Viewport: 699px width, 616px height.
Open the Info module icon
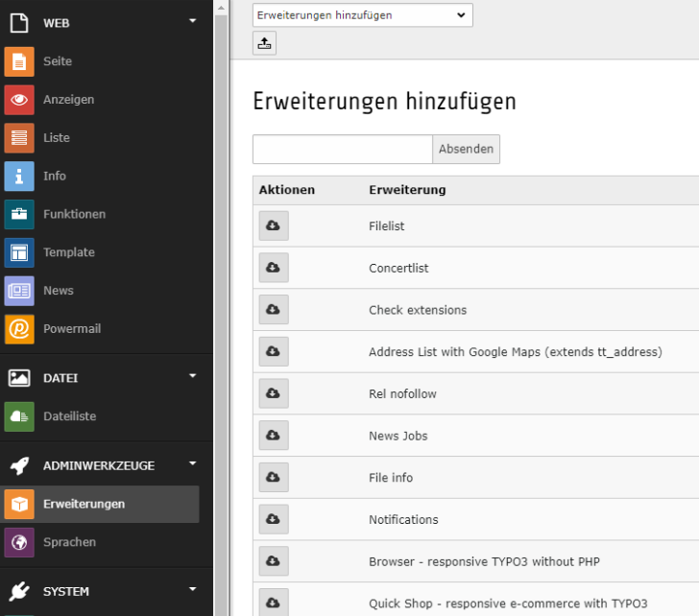pos(19,177)
